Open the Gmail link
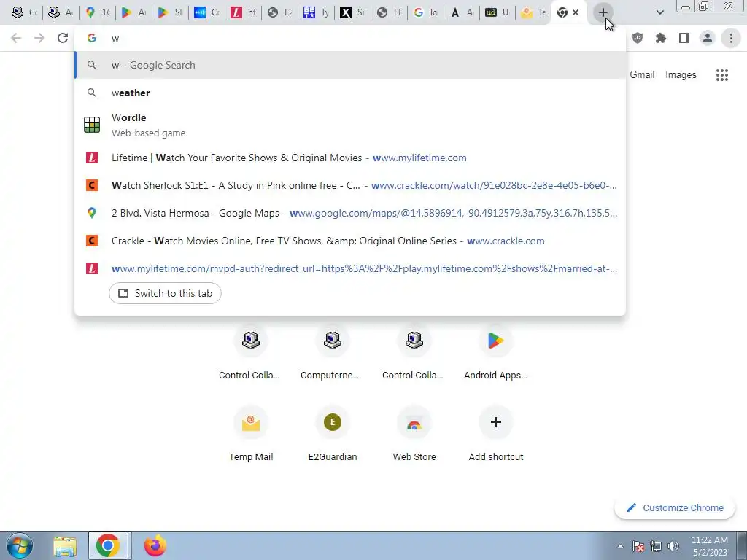 642,75
